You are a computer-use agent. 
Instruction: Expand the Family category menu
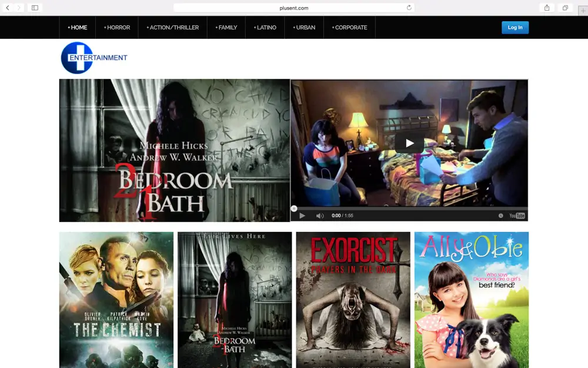pos(226,28)
